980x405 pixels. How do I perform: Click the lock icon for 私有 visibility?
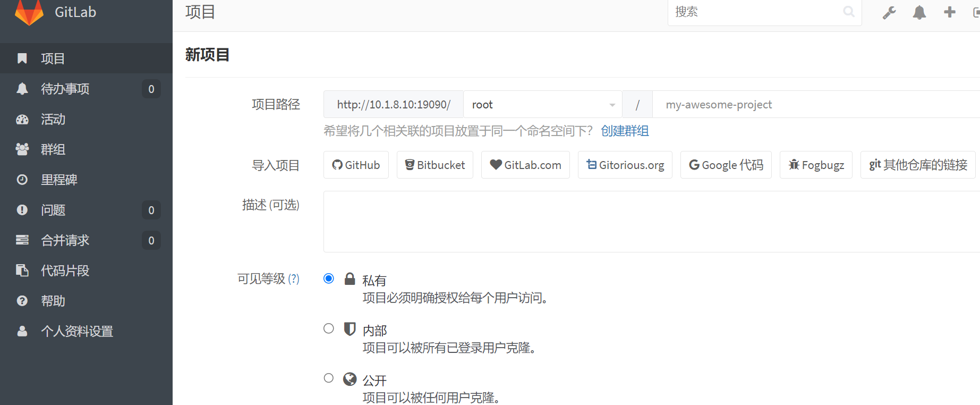pos(350,279)
